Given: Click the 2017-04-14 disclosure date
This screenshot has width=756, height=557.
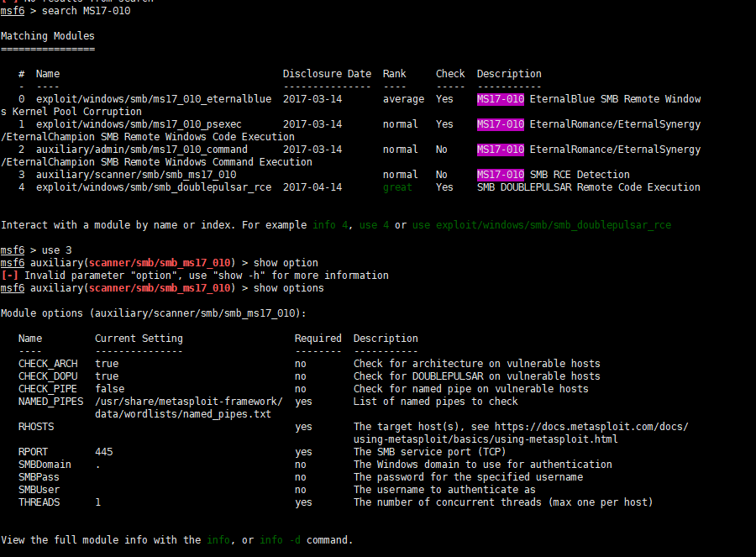Looking at the screenshot, I should 312,187.
